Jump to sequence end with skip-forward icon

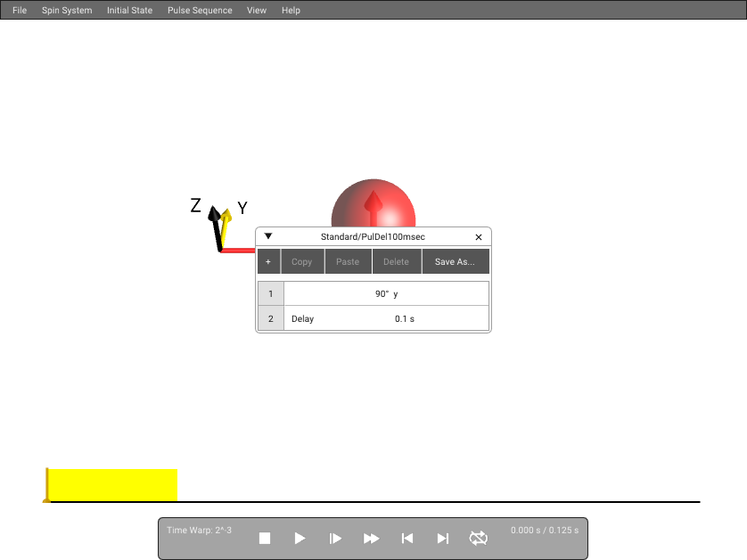442,538
